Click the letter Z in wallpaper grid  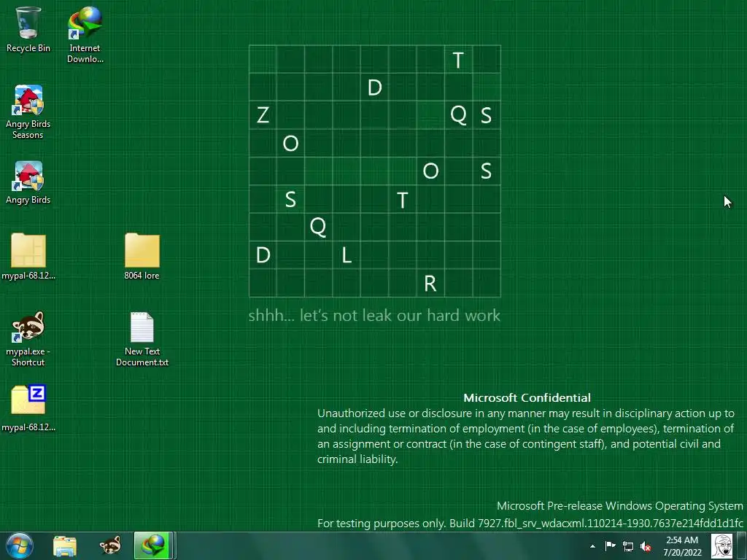[x=263, y=114]
